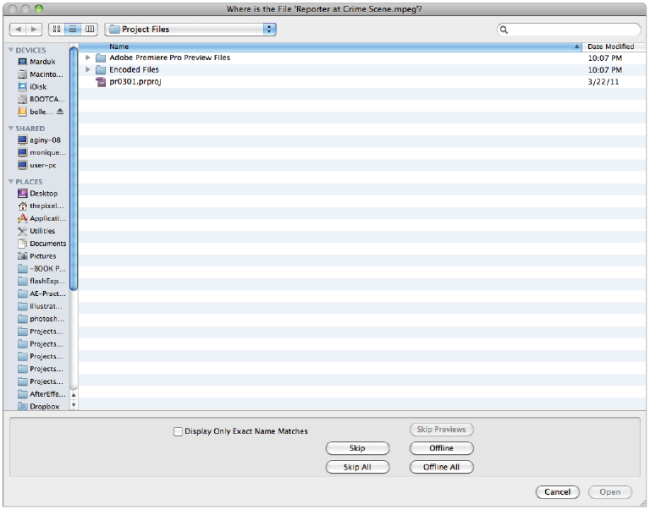
Task: Eject the belle volume
Action: pyautogui.click(x=60, y=112)
